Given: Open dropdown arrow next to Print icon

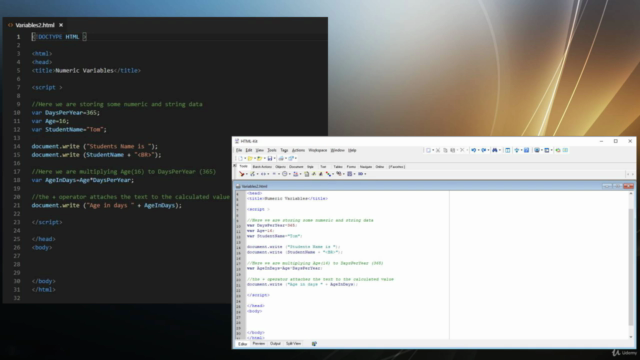Looking at the screenshot, I should [286, 158].
